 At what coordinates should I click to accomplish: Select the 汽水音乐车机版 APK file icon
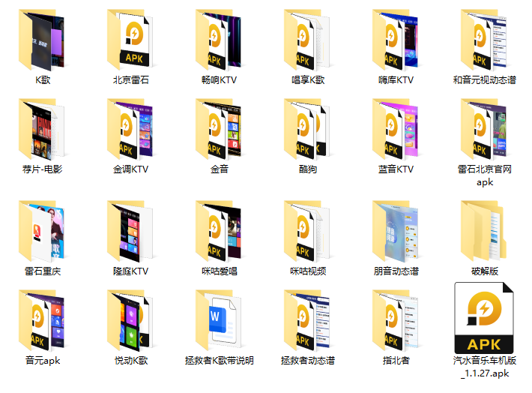coord(484,318)
